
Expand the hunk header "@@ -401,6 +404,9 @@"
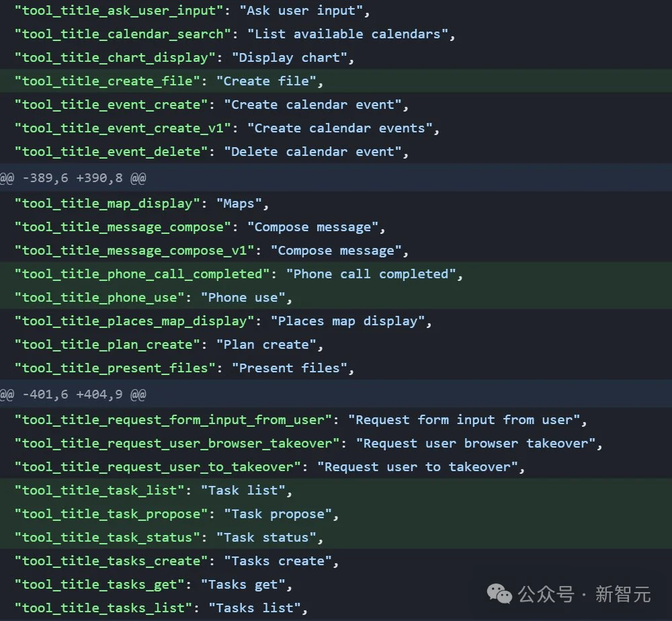pos(73,394)
